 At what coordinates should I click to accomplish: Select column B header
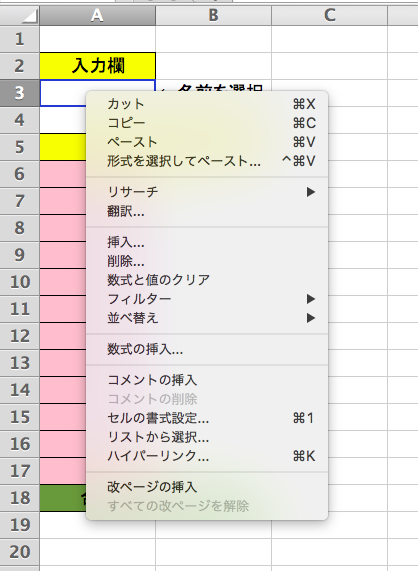pyautogui.click(x=213, y=15)
